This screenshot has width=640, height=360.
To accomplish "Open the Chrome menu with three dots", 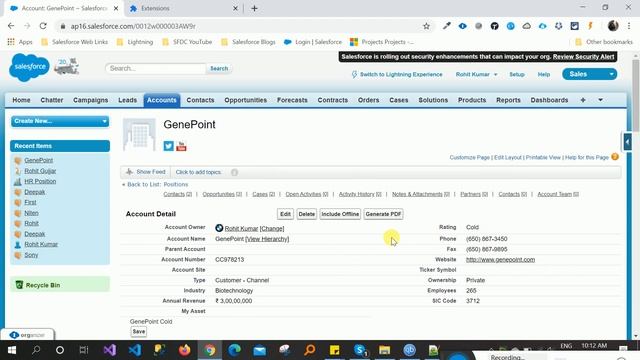I will pyautogui.click(x=629, y=26).
